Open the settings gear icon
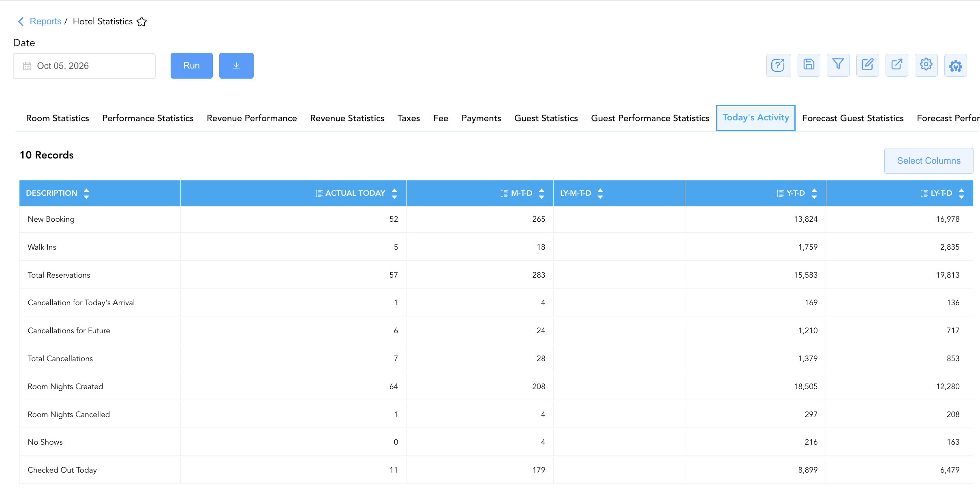This screenshot has width=980, height=488. pyautogui.click(x=926, y=65)
